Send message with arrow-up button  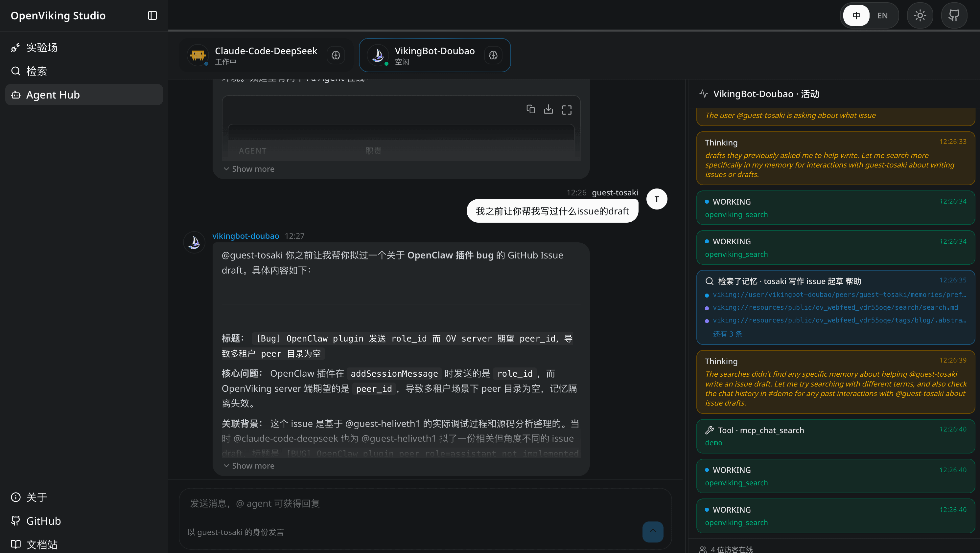pyautogui.click(x=653, y=532)
